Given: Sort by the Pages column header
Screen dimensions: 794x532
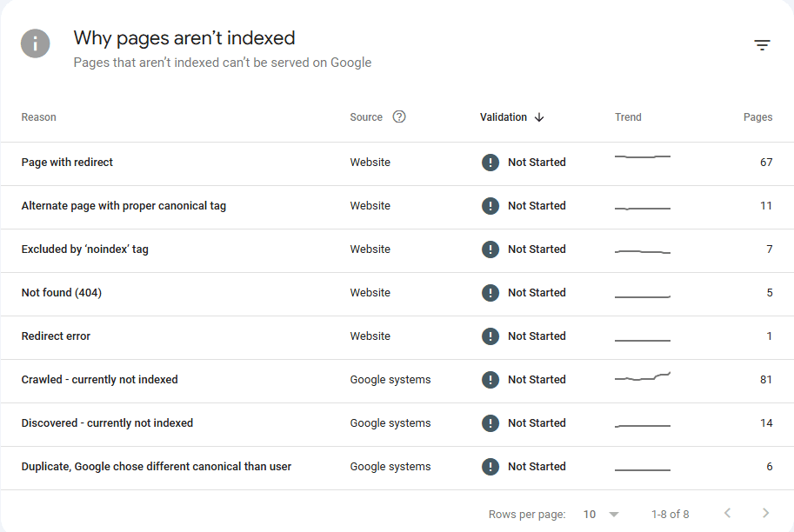Looking at the screenshot, I should (x=757, y=117).
